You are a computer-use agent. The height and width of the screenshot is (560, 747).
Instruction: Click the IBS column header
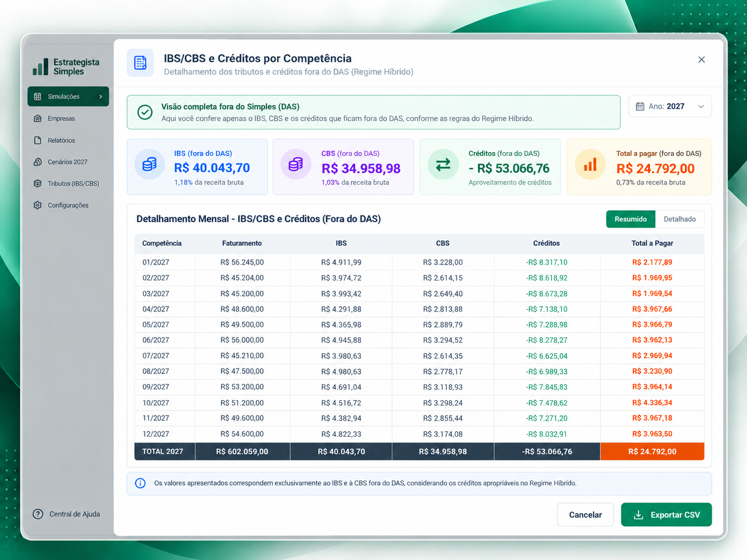click(x=341, y=243)
